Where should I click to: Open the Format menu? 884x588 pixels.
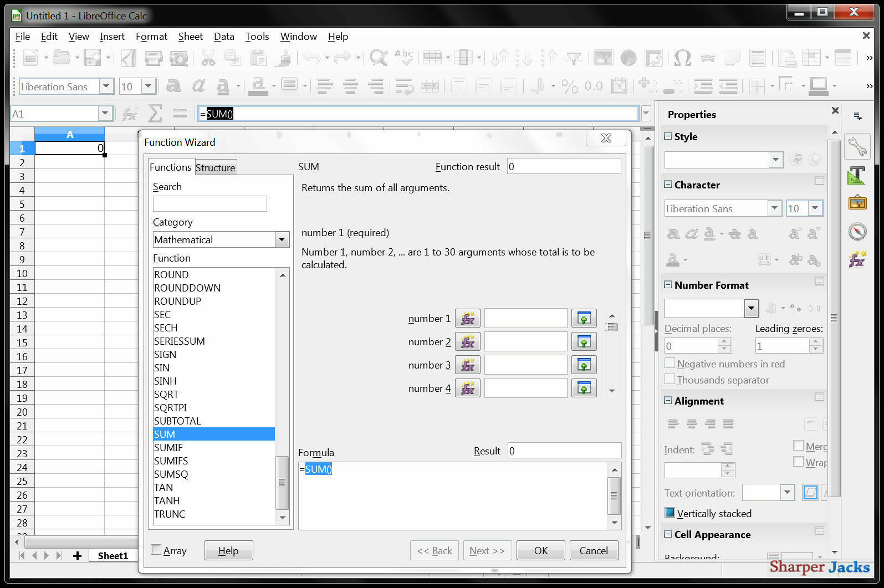[x=151, y=37]
